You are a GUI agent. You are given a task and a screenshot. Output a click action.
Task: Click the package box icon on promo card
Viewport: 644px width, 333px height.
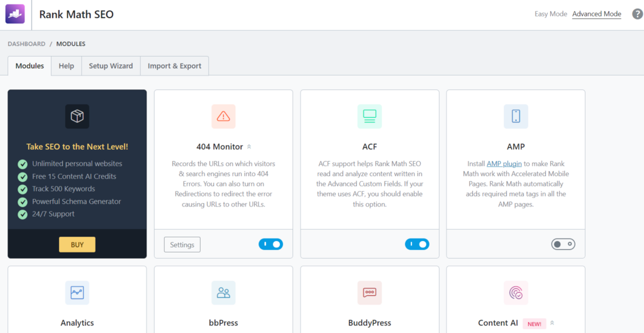(77, 116)
